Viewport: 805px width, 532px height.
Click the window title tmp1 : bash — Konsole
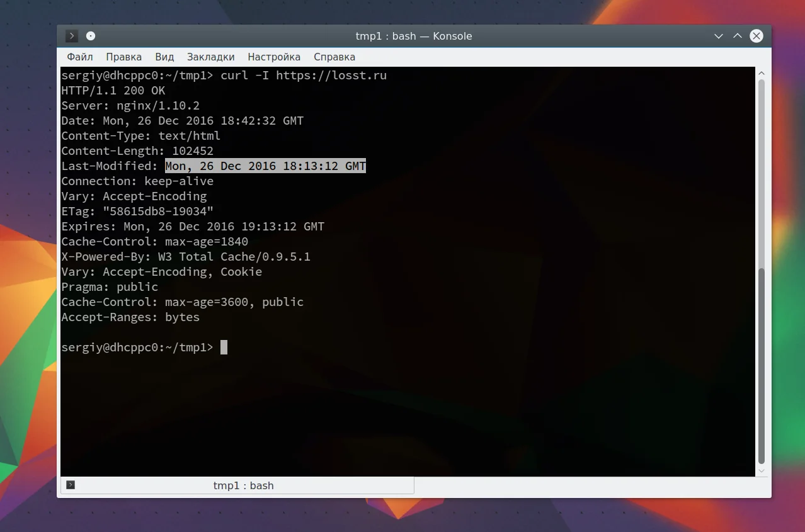click(414, 37)
